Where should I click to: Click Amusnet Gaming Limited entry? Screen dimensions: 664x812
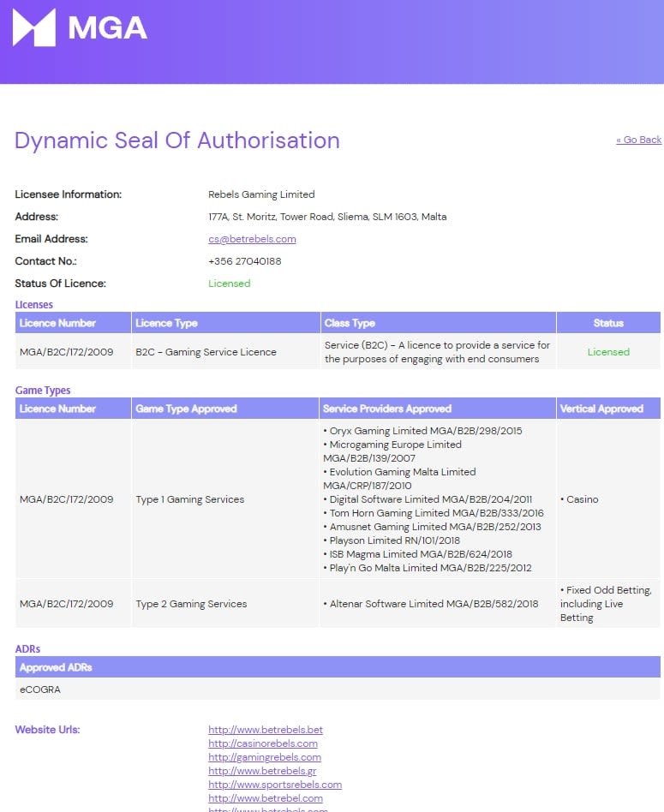pos(432,527)
